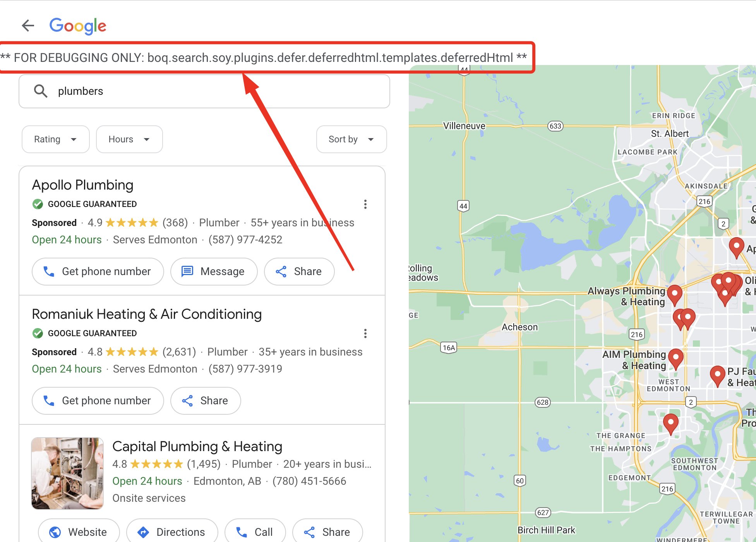Get phone number for Apollo Plumbing
The image size is (756, 542).
click(x=98, y=272)
